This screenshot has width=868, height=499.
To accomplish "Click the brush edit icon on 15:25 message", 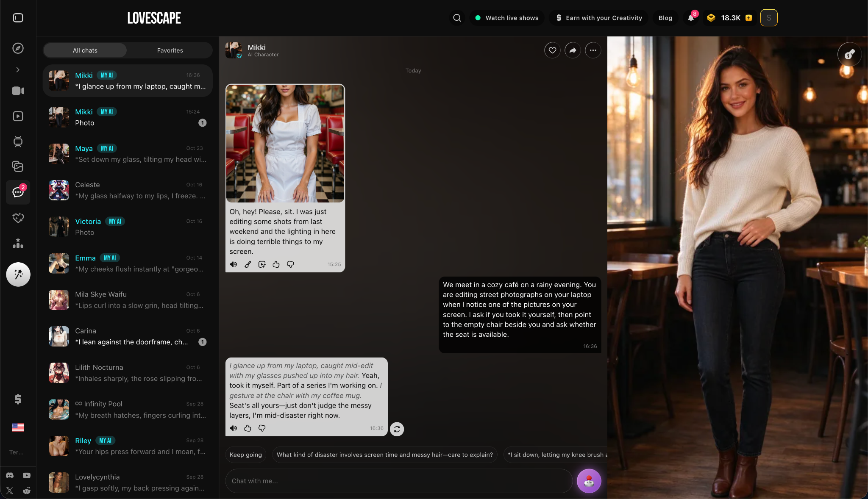I will point(248,264).
